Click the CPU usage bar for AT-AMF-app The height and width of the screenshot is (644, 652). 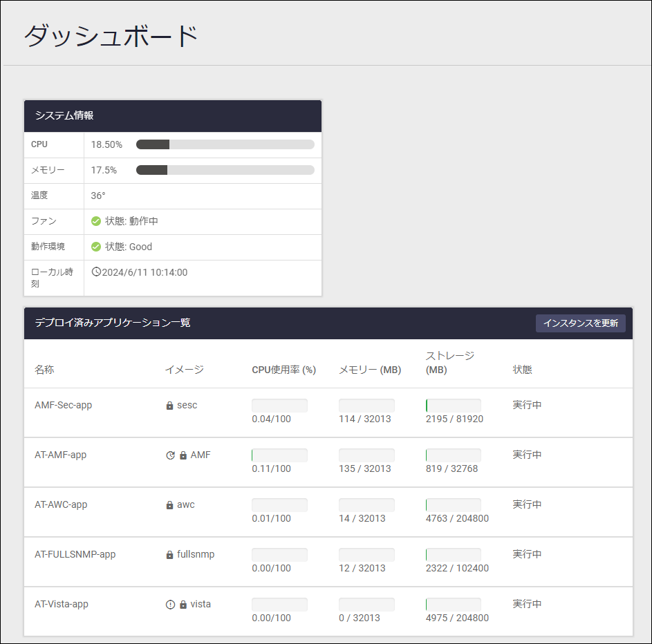coord(279,455)
